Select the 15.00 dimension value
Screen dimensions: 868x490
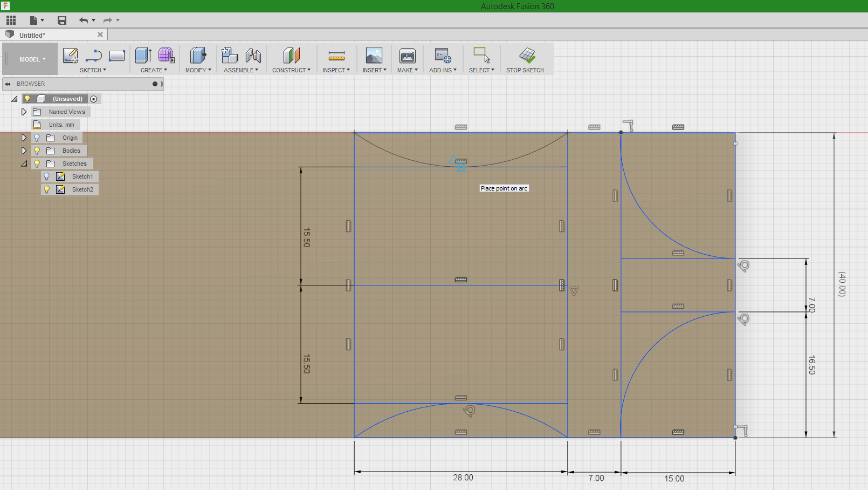674,479
